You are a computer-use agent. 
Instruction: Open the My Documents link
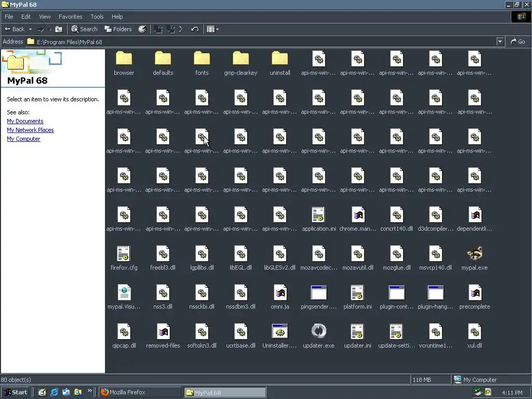(x=25, y=121)
